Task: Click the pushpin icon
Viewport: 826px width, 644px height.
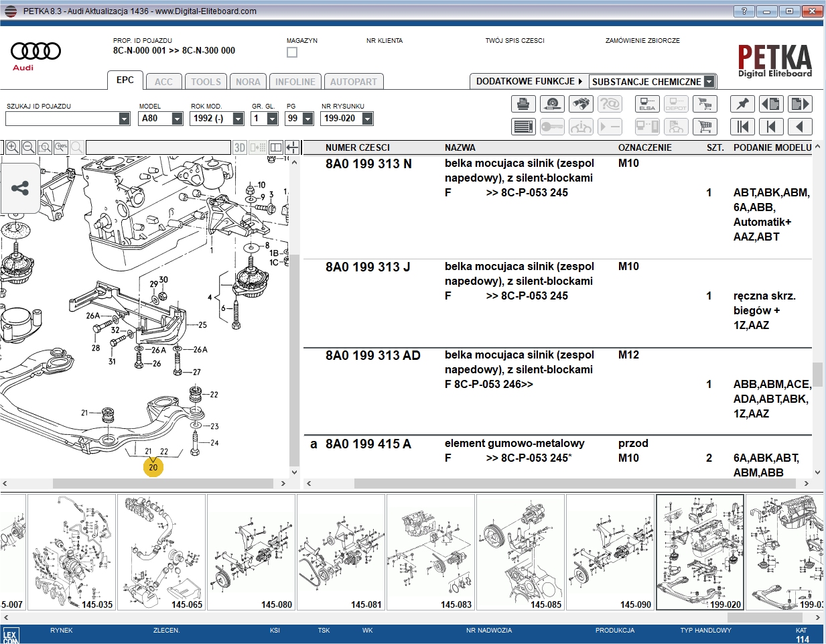Action: click(x=742, y=104)
